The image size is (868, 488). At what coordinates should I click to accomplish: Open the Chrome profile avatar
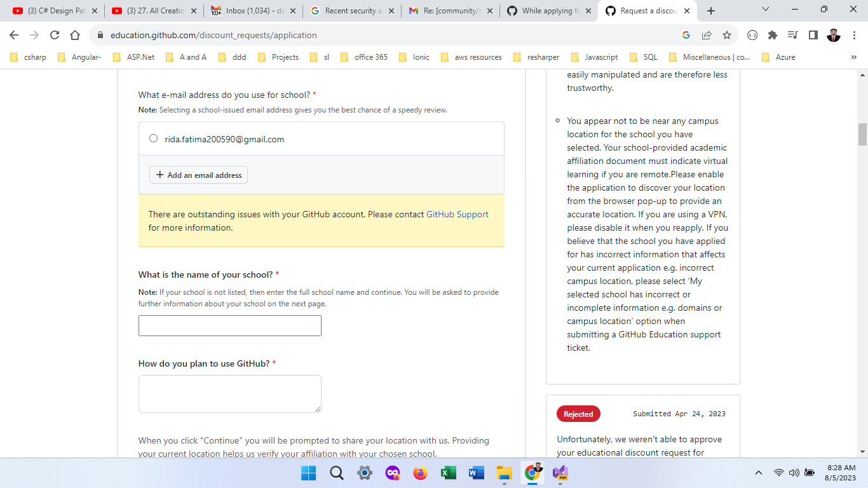pyautogui.click(x=833, y=36)
